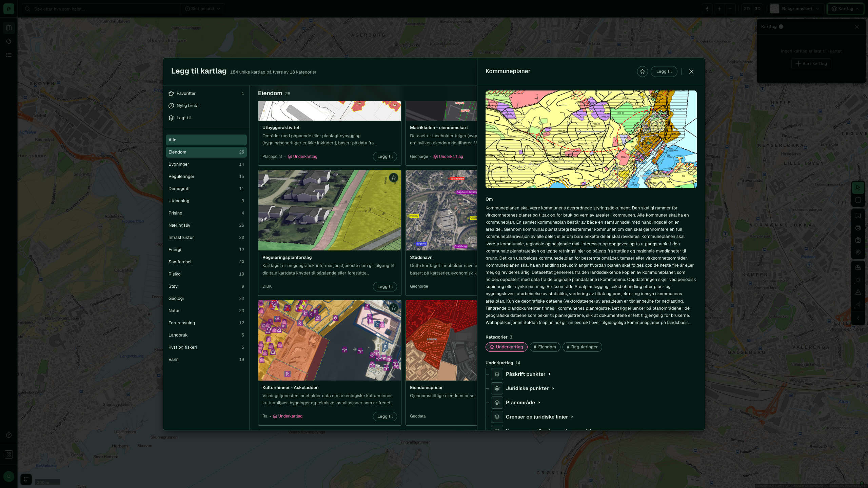Star the Reguleringsplanforslag card
Viewport: 868px width, 488px height.
(x=393, y=178)
